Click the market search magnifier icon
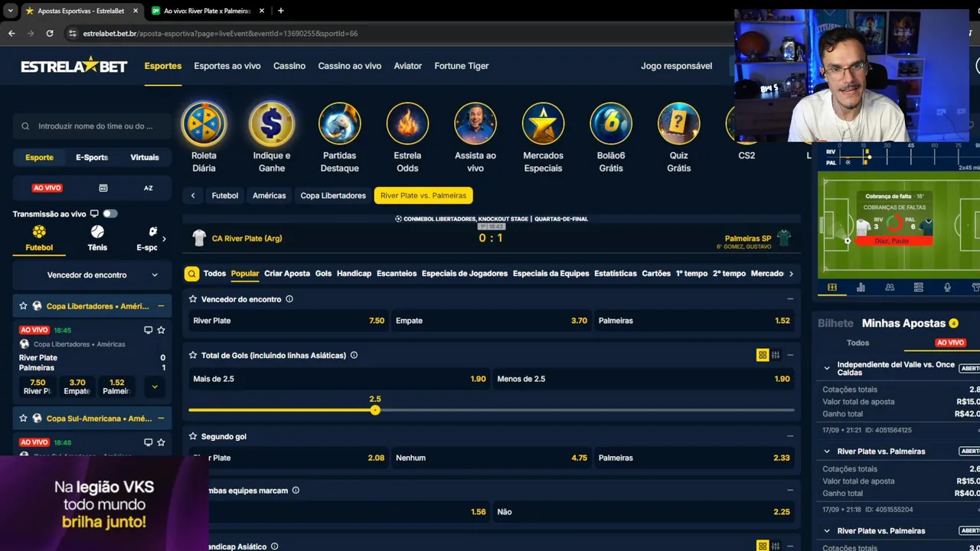 (191, 273)
